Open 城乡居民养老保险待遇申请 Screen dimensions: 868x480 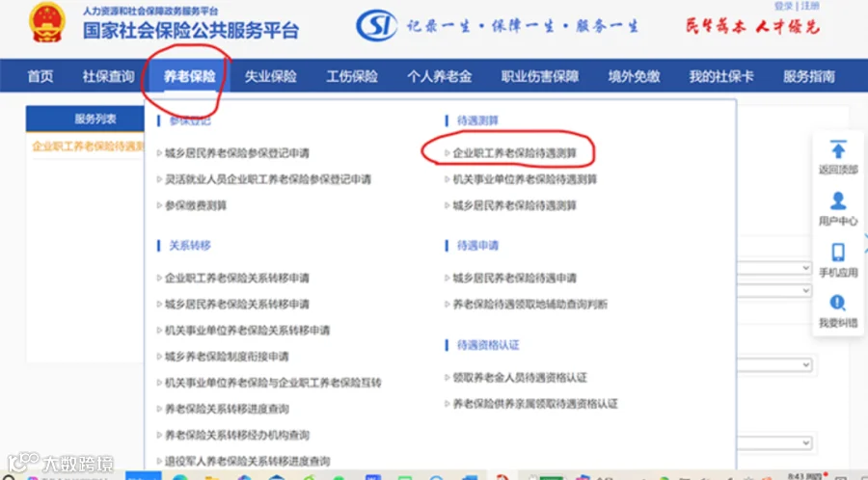point(515,279)
